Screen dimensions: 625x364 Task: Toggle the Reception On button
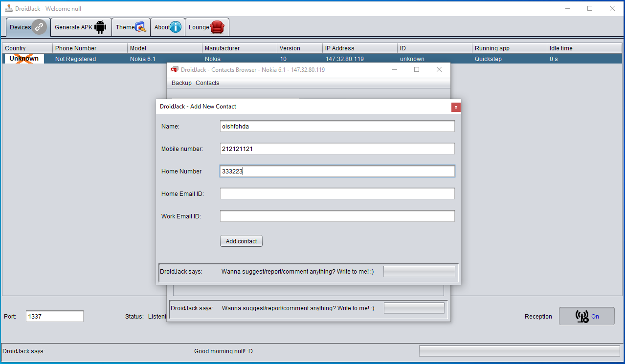click(587, 316)
